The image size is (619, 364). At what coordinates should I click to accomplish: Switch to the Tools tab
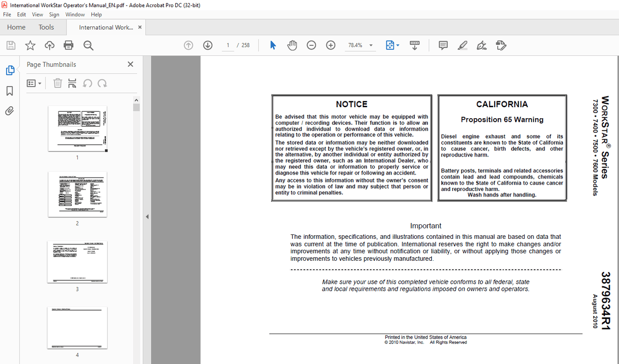click(x=46, y=27)
